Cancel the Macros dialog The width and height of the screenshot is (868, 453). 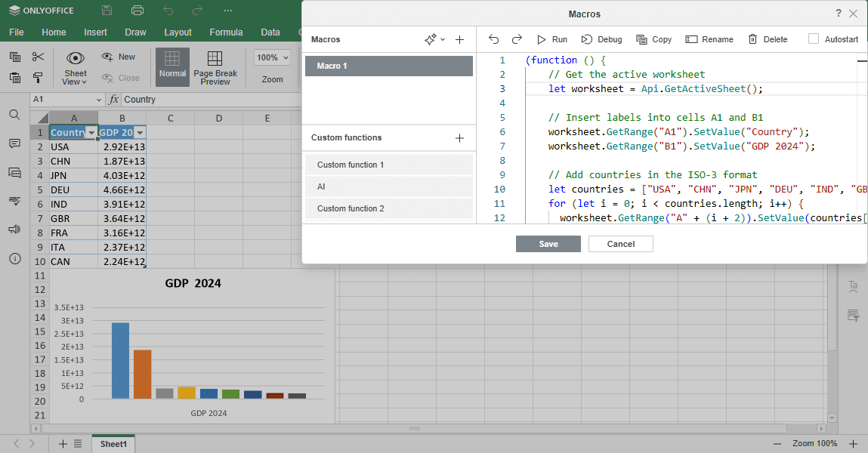point(620,244)
